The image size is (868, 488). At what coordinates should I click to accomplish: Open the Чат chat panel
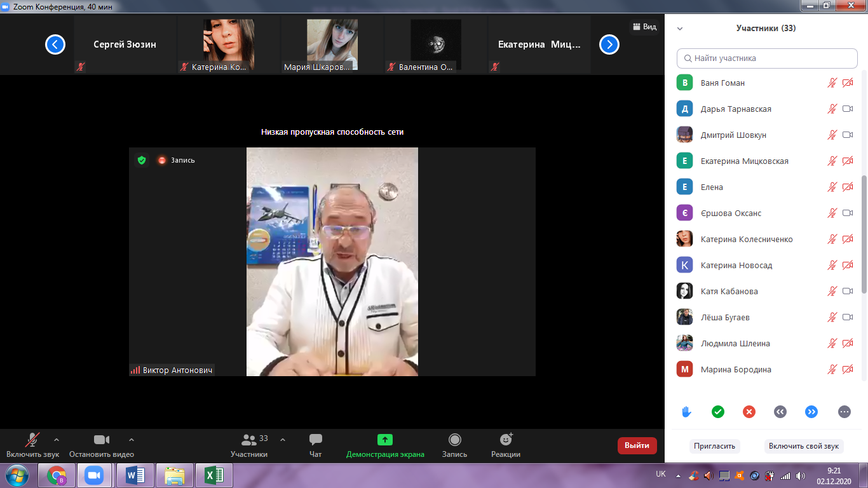coord(316,445)
